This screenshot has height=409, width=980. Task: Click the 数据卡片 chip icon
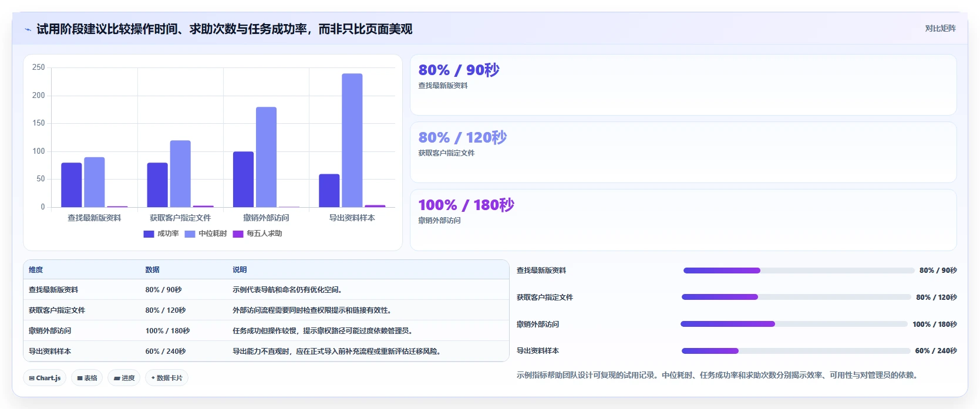(x=153, y=378)
